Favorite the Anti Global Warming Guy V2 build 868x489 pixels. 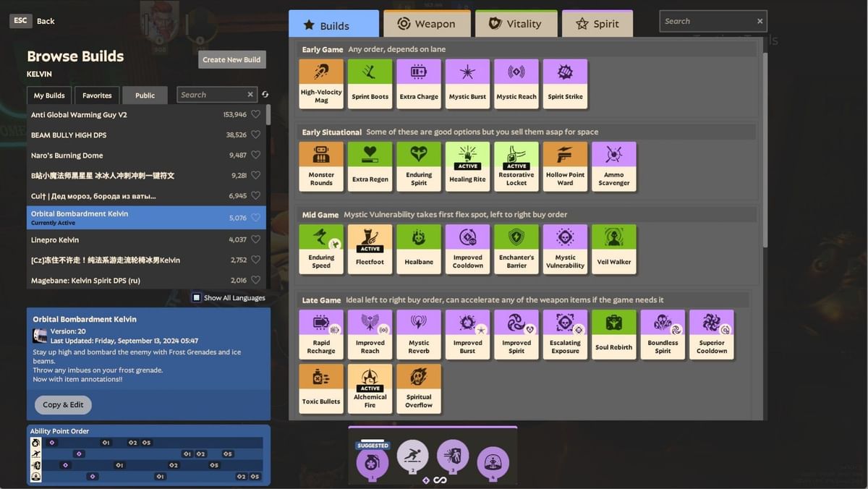[x=255, y=114]
